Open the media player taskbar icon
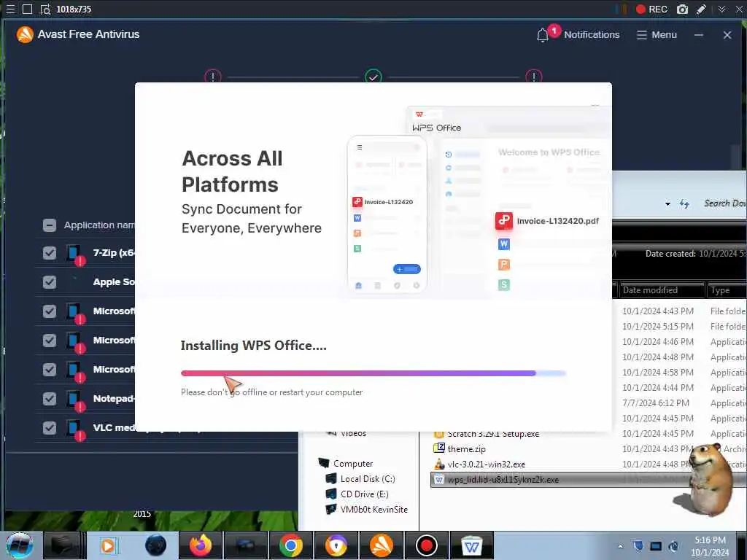Image resolution: width=747 pixels, height=560 pixels. (108, 545)
